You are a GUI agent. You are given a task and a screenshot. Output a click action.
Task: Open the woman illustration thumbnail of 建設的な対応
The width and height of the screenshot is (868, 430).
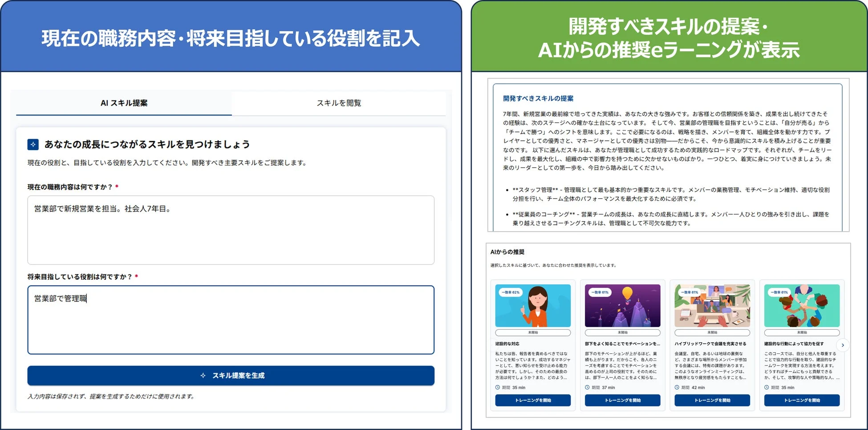pyautogui.click(x=533, y=306)
